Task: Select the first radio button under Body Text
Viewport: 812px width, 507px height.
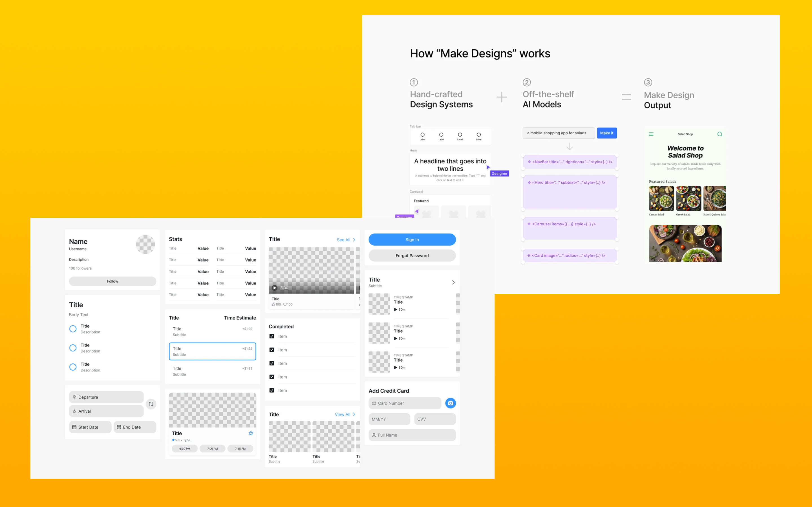Action: (x=73, y=329)
